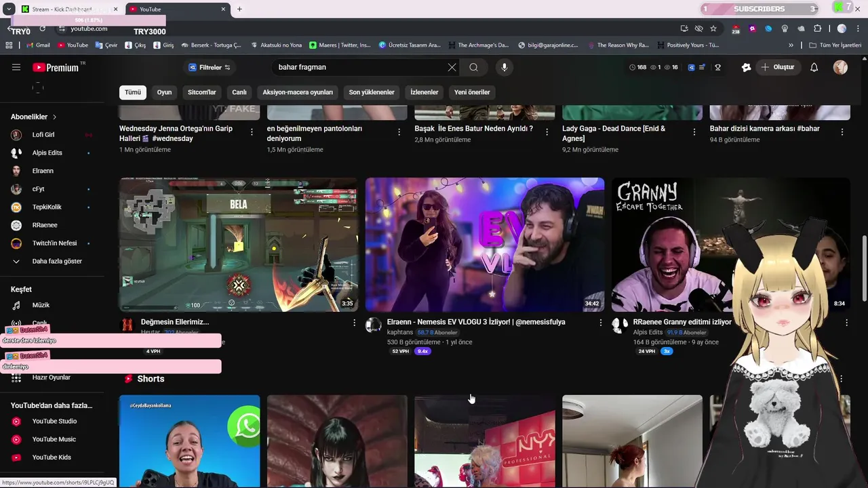868x488 pixels.
Task: Play Elraenn Nemesis EV VLOGU thumbnail
Action: click(485, 244)
